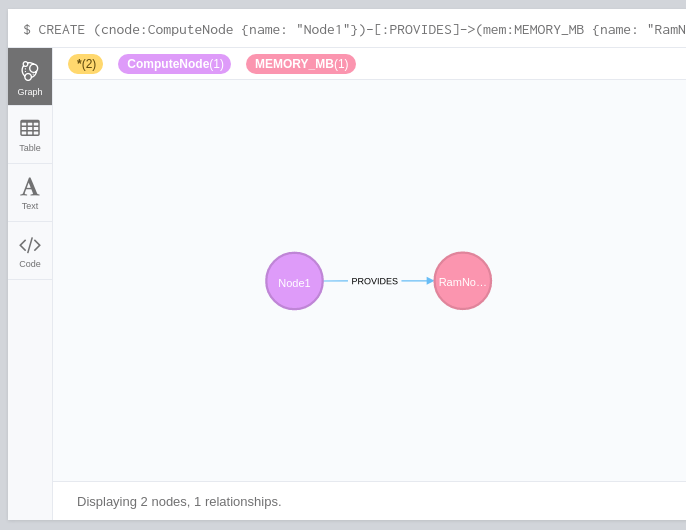Select the MEMORY_MB(1) label pill

click(x=301, y=64)
